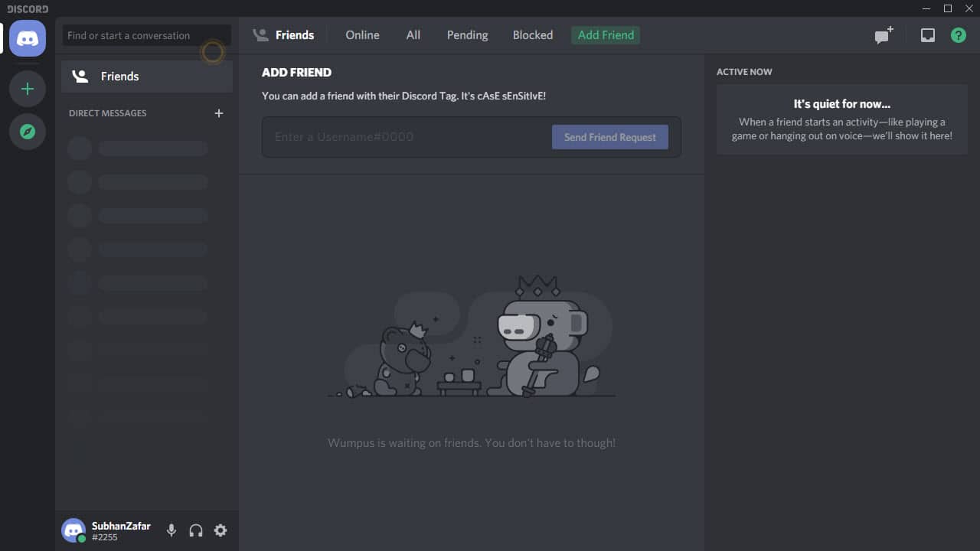The image size is (980, 551).
Task: Toggle your online status via the avatar
Action: coord(73,530)
